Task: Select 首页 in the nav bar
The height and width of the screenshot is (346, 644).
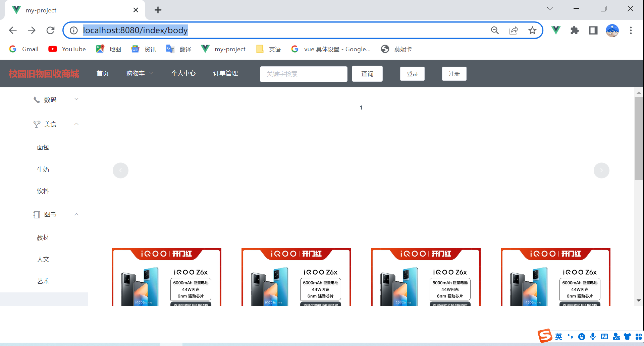Action: pyautogui.click(x=103, y=73)
